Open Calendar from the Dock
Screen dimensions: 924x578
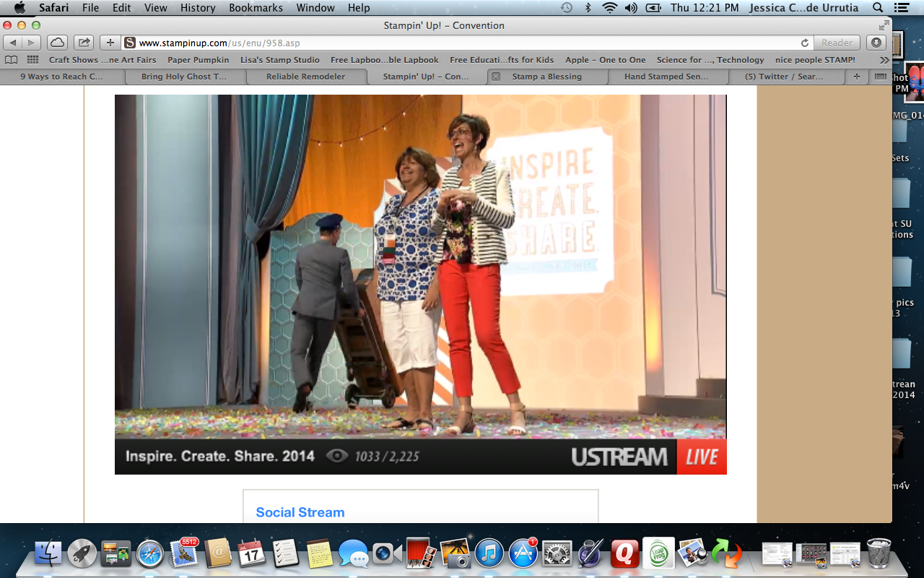pos(251,553)
